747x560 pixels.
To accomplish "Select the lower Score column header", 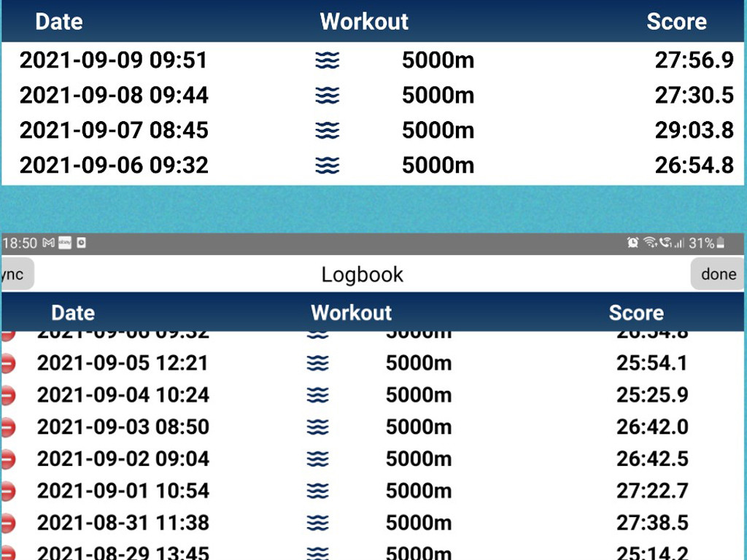I will coord(636,313).
